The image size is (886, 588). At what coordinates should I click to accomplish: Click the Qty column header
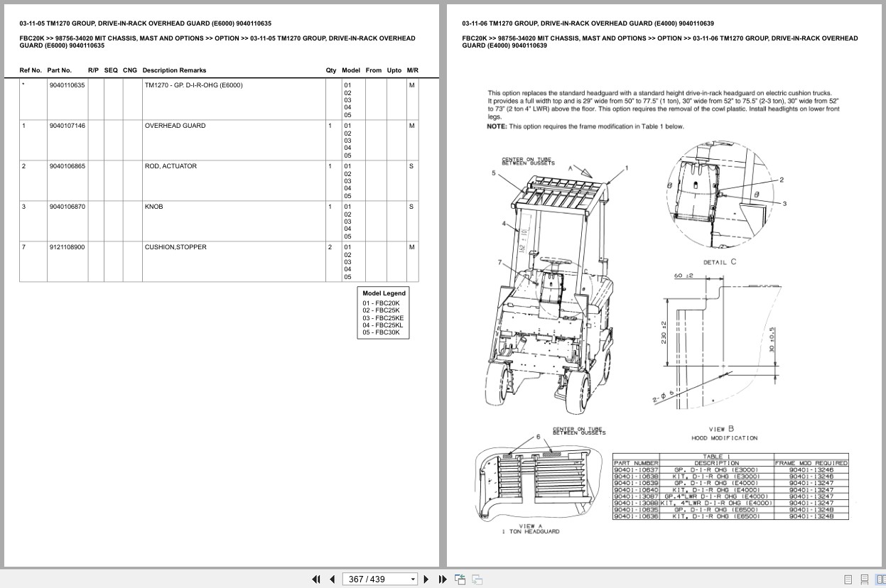coord(331,70)
